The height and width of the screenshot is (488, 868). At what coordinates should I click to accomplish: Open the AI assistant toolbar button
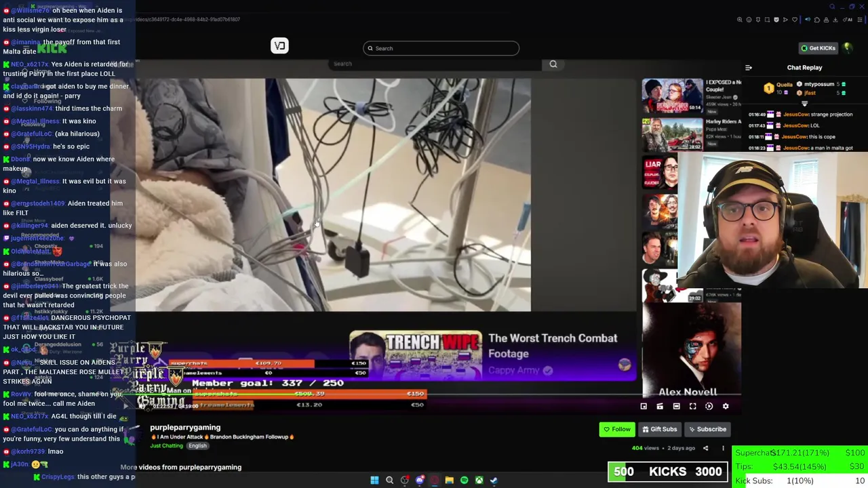[846, 20]
